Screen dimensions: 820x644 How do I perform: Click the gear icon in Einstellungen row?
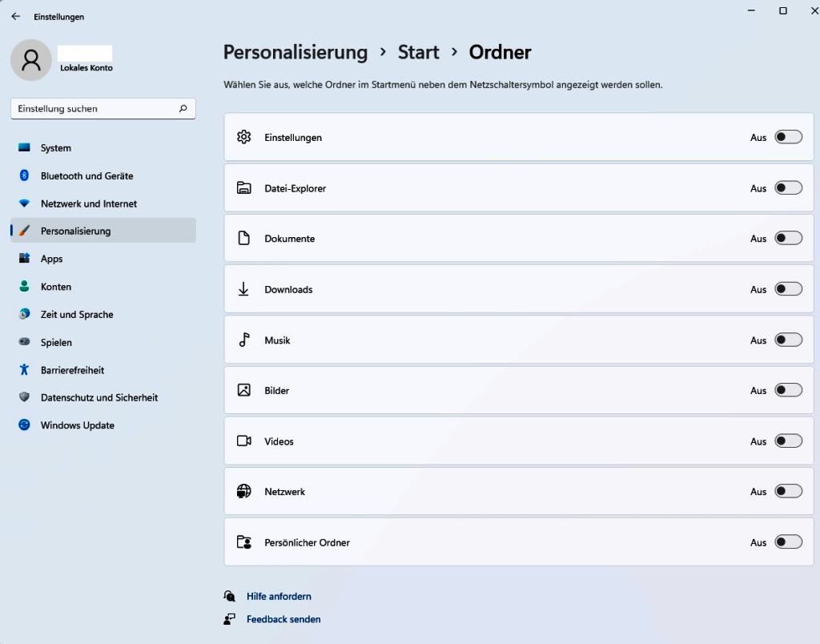coord(243,137)
